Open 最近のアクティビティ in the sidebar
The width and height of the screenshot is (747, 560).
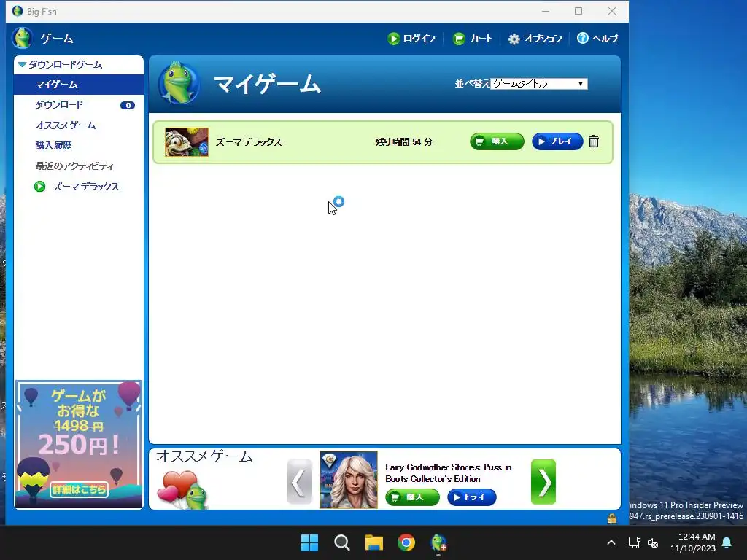[74, 166]
